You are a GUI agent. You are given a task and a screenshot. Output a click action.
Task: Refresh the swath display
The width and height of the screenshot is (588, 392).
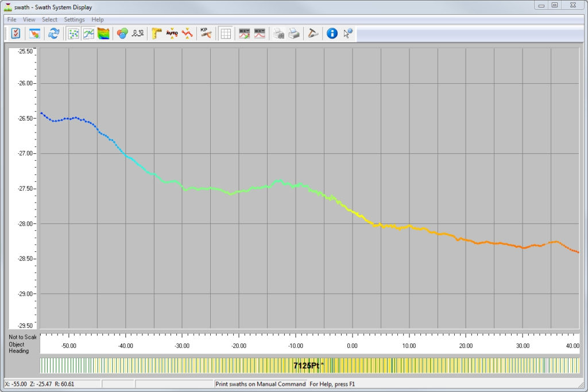[x=53, y=33]
